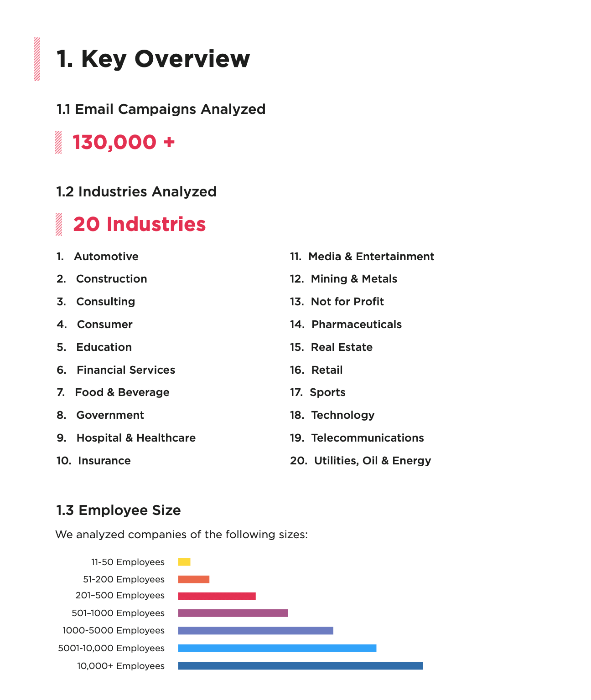
Task: Click the '201–500 Employees' chart label
Action: click(x=120, y=596)
